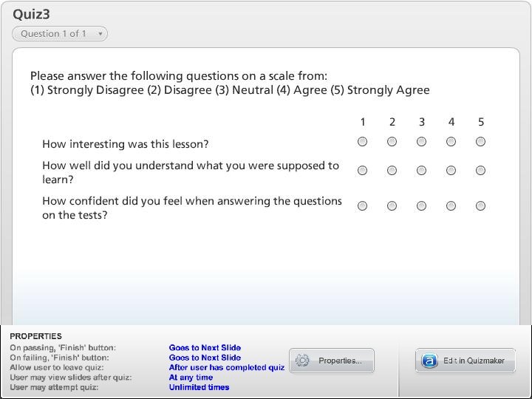Select 5 for understanding what to learn

coord(480,171)
